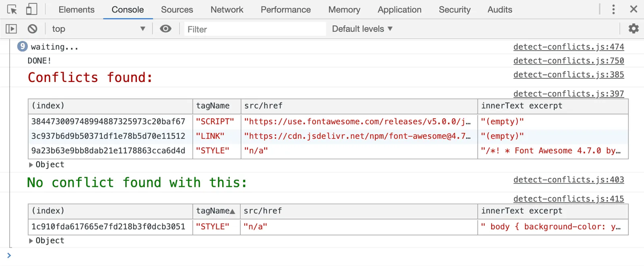Open the detect-conflicts.js:403 source link
644x266 pixels.
568,180
